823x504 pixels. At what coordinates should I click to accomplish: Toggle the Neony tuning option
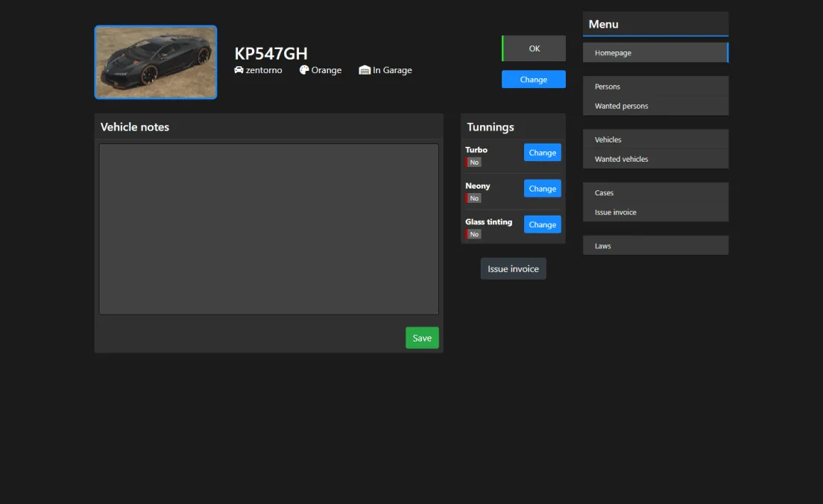[x=542, y=188]
